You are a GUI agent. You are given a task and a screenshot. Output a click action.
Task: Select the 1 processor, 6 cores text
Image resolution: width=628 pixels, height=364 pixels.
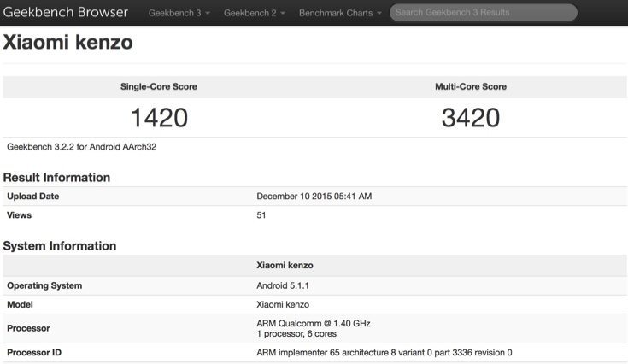pyautogui.click(x=296, y=333)
